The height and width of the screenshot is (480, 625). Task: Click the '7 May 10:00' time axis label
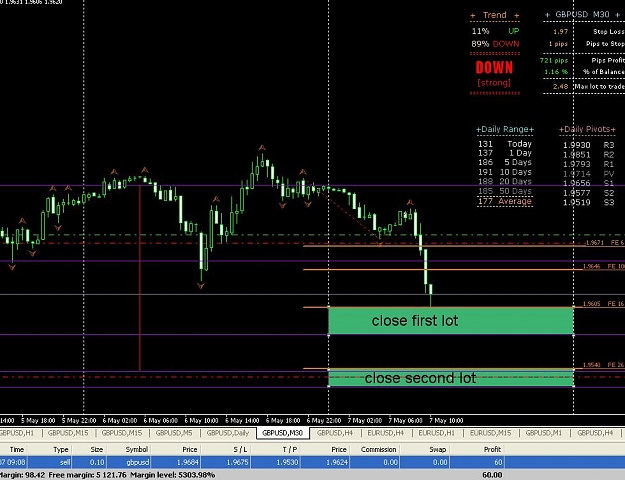pyautogui.click(x=446, y=420)
